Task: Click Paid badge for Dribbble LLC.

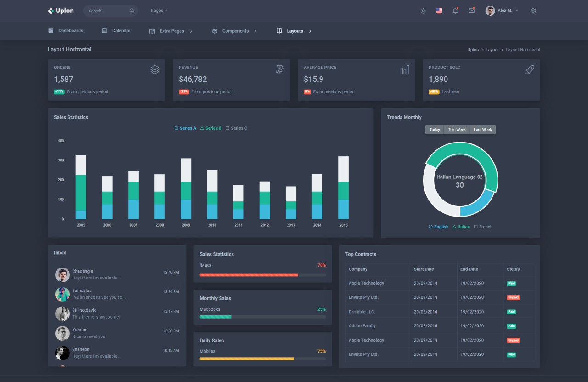Action: click(x=511, y=312)
